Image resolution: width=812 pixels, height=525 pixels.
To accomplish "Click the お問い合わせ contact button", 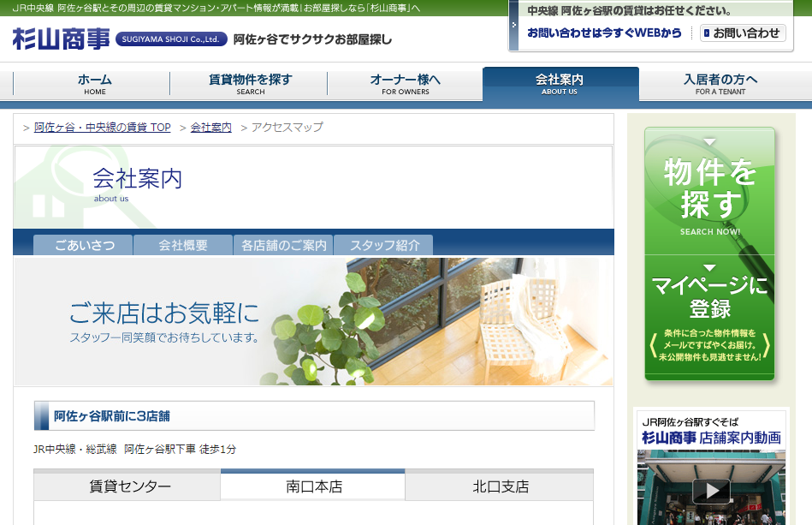I will point(743,33).
